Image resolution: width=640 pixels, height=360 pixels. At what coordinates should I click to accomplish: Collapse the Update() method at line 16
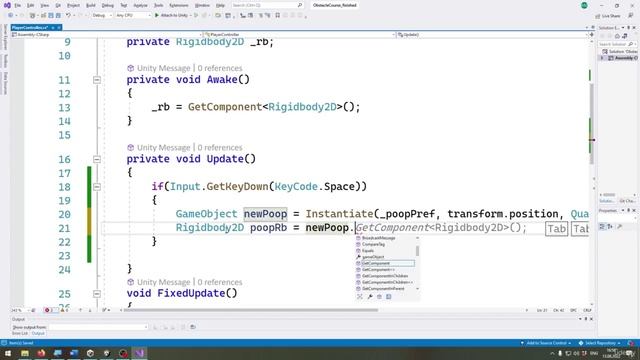point(97,159)
